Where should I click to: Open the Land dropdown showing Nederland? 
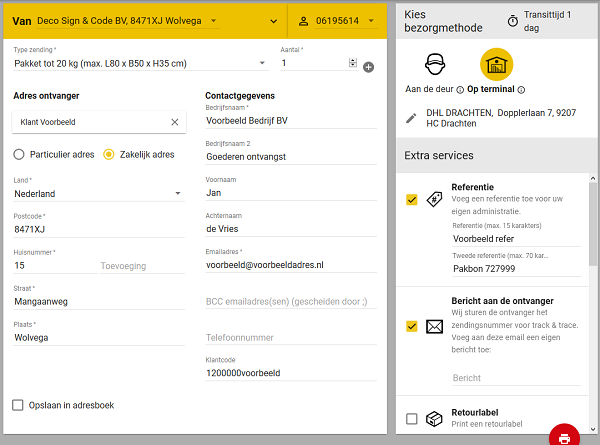[x=99, y=194]
